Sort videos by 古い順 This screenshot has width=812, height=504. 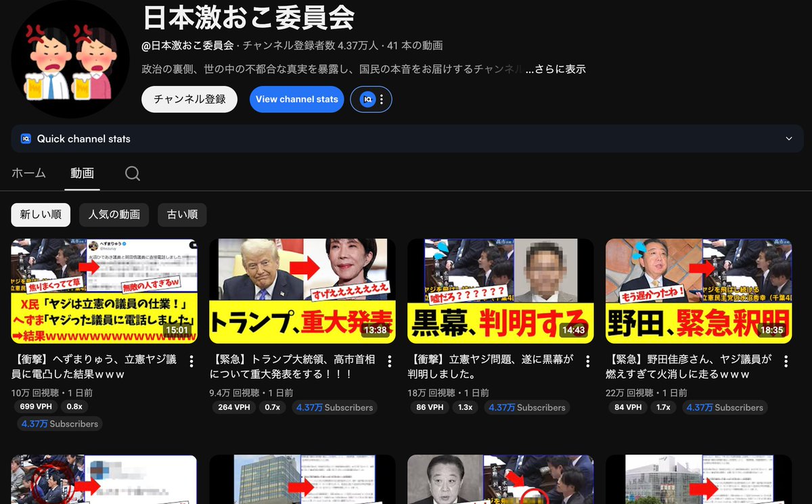[182, 214]
